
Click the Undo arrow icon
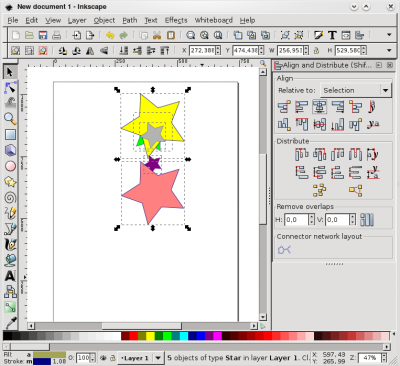point(110,35)
